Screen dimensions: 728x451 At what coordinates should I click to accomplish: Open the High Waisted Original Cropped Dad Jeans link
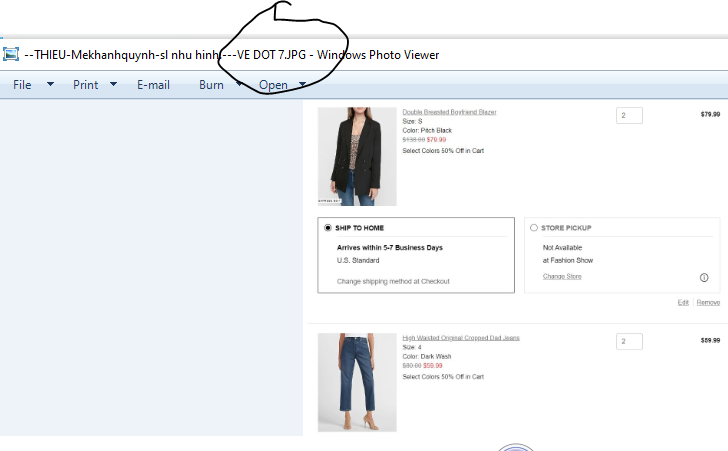tap(460, 338)
